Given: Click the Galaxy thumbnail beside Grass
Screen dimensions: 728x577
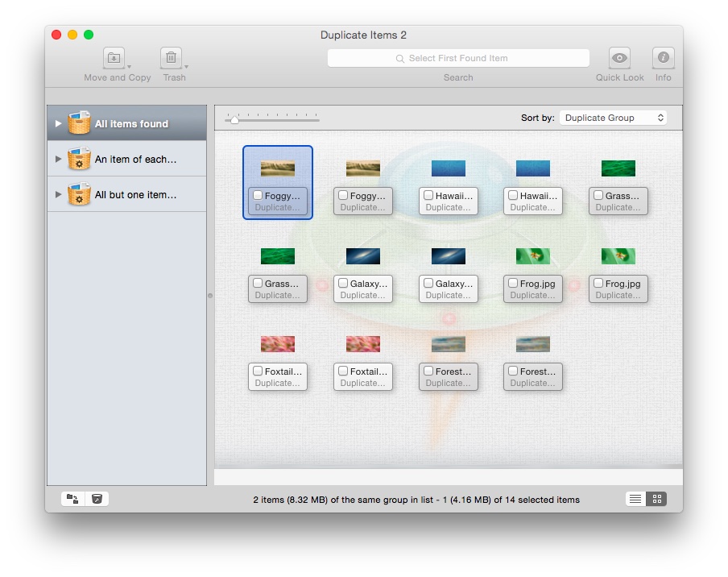Looking at the screenshot, I should coord(363,256).
